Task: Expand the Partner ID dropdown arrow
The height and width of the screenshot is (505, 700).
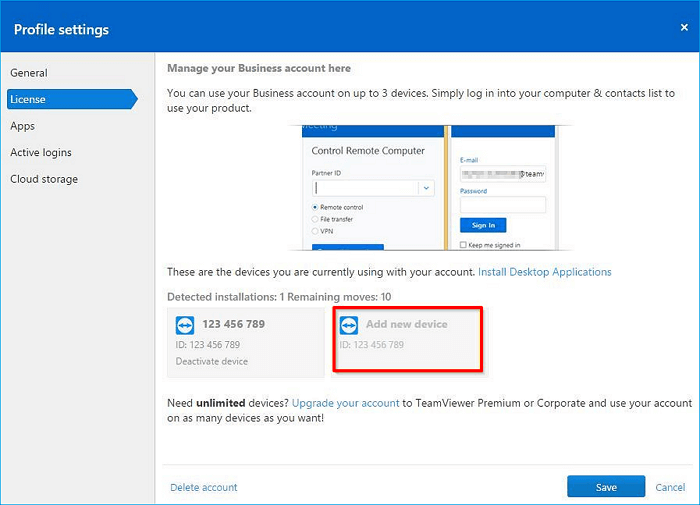Action: (427, 187)
